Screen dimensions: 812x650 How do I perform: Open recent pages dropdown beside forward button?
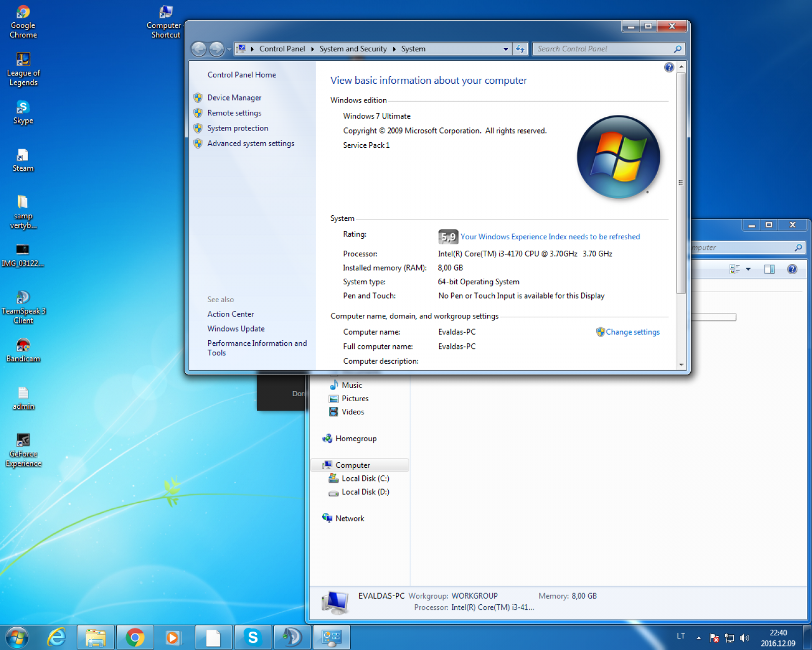[x=229, y=49]
